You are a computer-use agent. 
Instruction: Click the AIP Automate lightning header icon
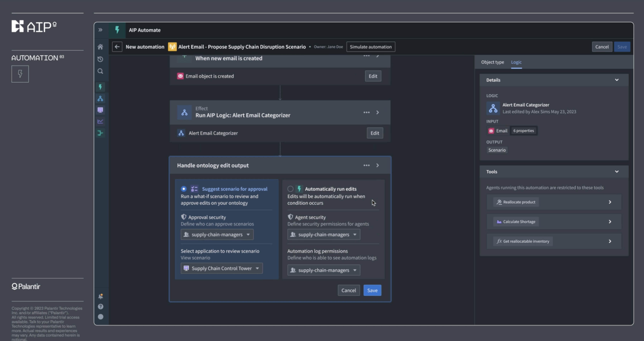tap(117, 30)
